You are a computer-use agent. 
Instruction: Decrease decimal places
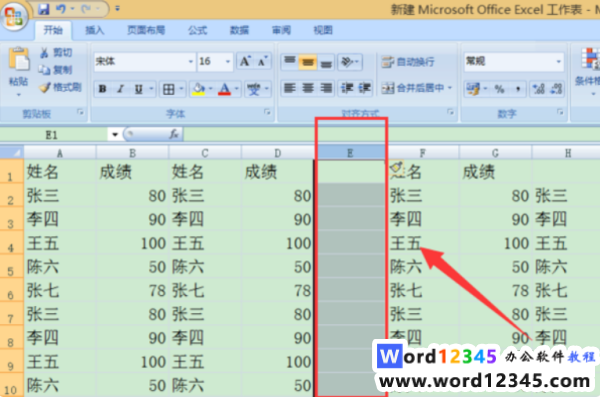556,89
